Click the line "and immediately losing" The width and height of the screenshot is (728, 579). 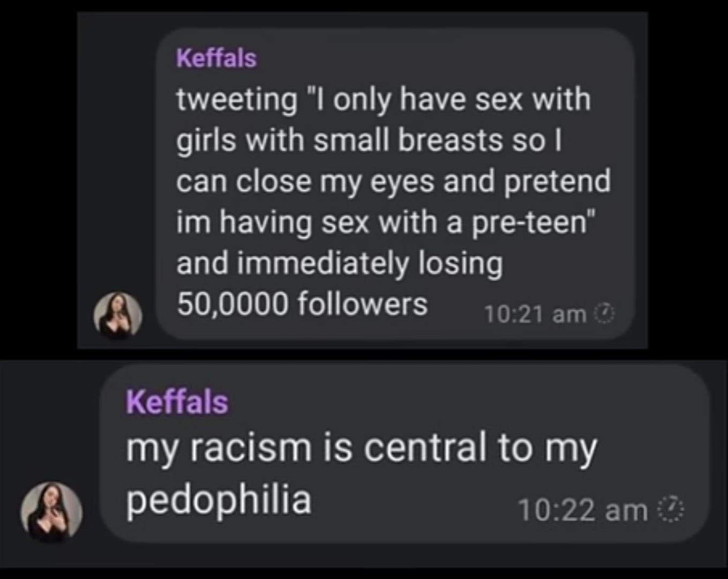pos(340,263)
